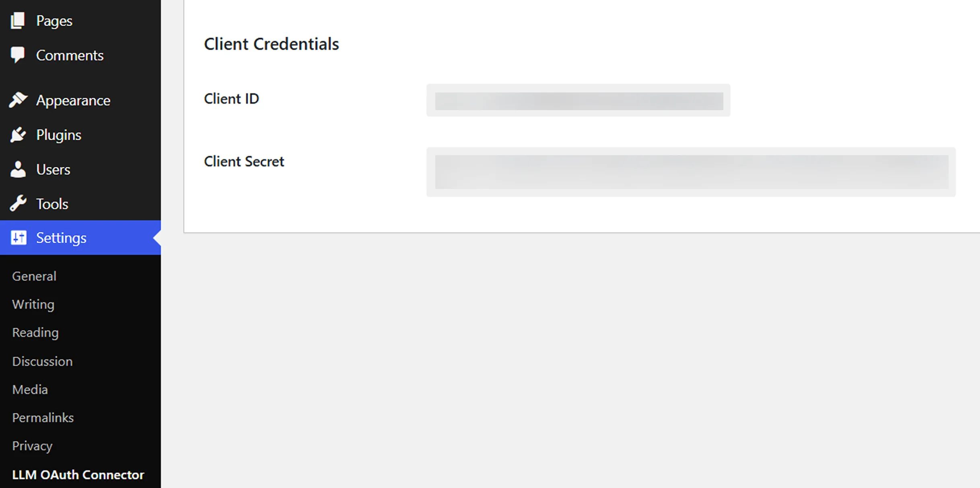
Task: Click the Client ID input field
Action: [x=578, y=100]
